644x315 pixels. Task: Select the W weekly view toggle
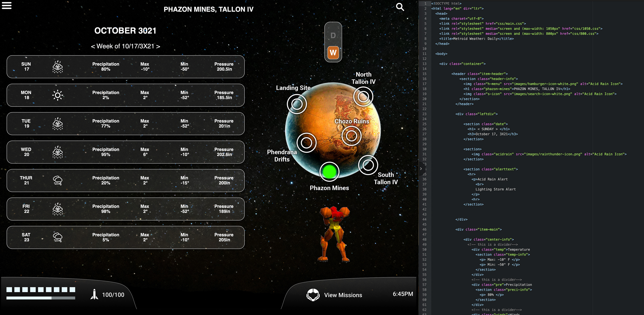(333, 53)
